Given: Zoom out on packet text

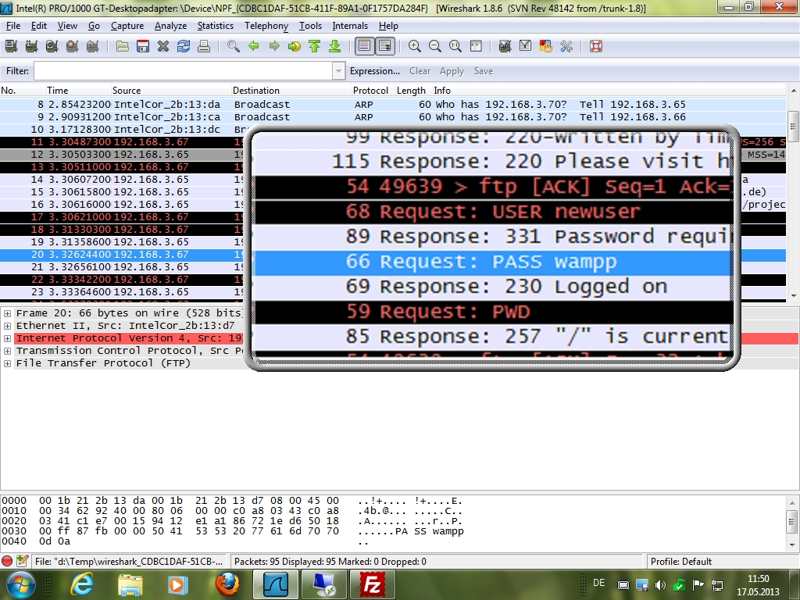Looking at the screenshot, I should pyautogui.click(x=435, y=47).
